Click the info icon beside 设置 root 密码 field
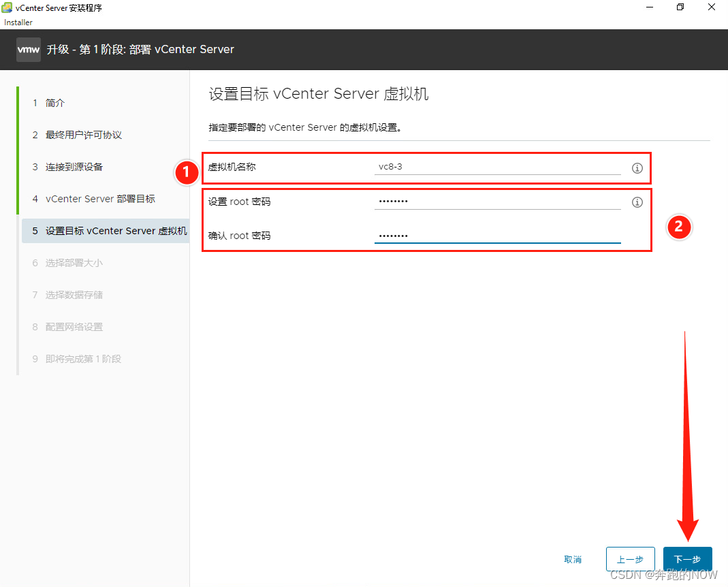 pos(637,202)
